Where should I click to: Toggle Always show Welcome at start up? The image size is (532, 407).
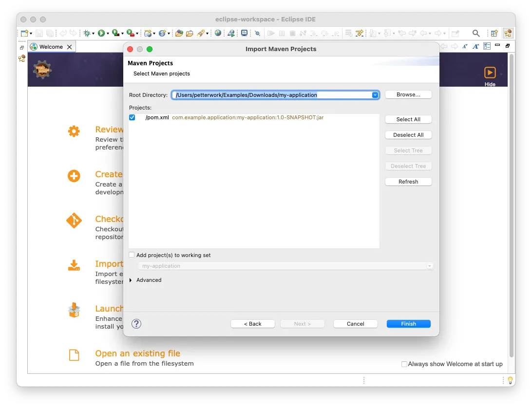pos(404,364)
